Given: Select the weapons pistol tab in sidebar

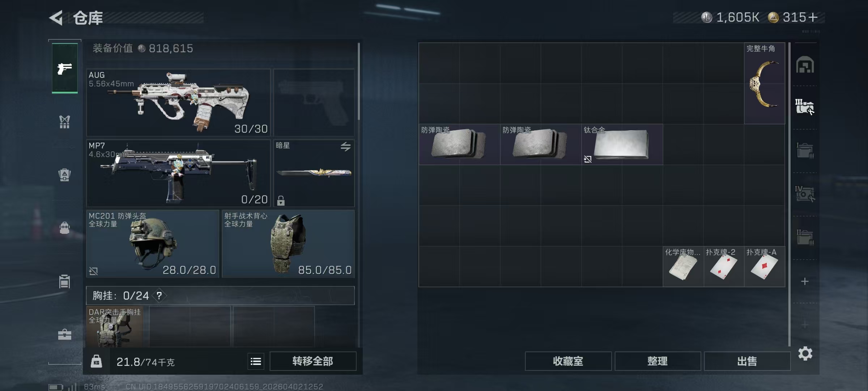Looking at the screenshot, I should point(65,68).
